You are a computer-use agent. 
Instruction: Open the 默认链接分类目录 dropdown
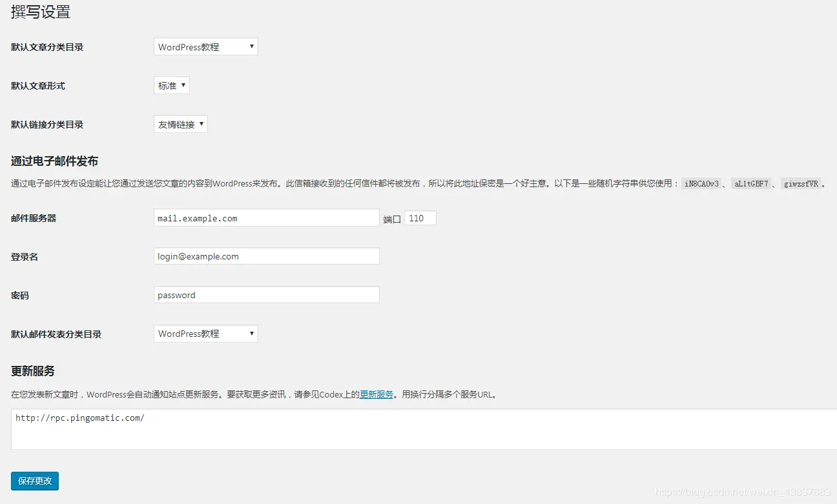[x=180, y=124]
